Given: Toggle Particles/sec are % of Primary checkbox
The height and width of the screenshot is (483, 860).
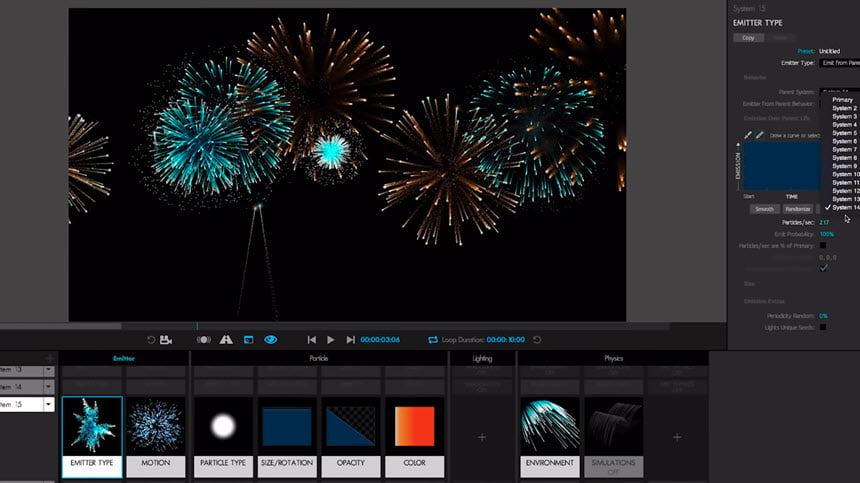Looking at the screenshot, I should click(x=823, y=246).
